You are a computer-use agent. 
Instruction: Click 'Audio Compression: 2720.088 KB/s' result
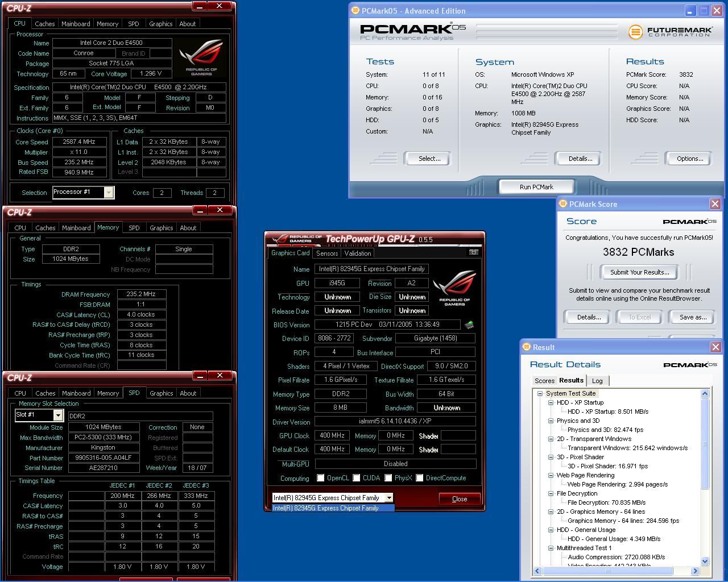click(x=616, y=557)
